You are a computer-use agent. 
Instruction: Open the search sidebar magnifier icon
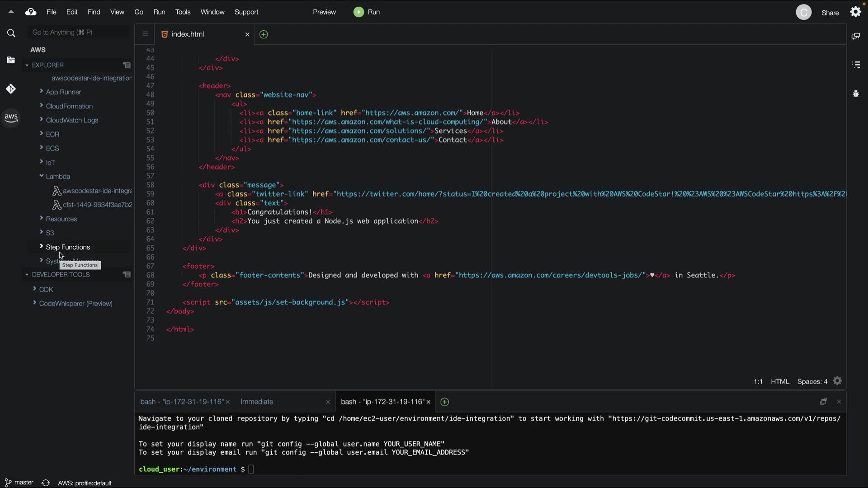point(11,33)
